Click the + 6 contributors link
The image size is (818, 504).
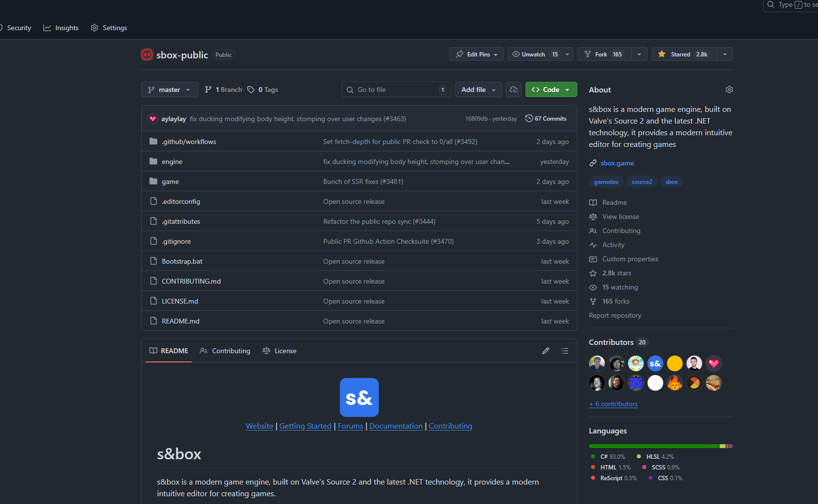613,404
